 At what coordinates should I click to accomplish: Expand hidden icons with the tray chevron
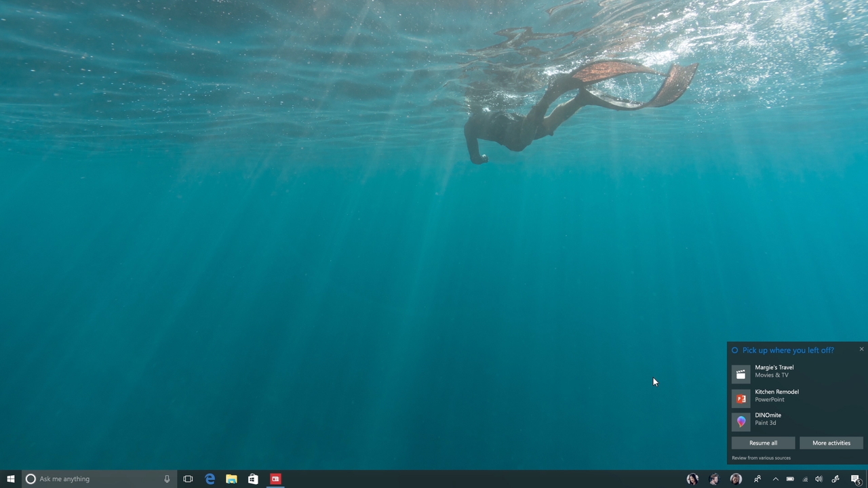point(775,479)
